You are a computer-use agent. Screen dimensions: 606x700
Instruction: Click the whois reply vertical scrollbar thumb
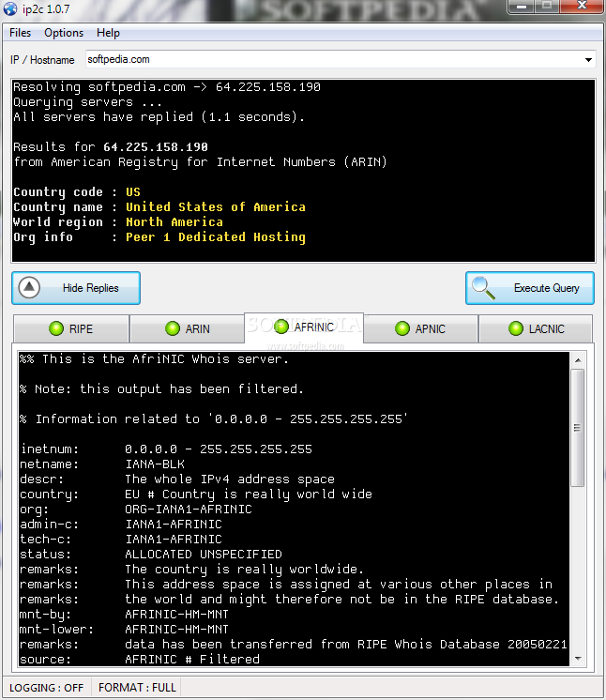(578, 427)
